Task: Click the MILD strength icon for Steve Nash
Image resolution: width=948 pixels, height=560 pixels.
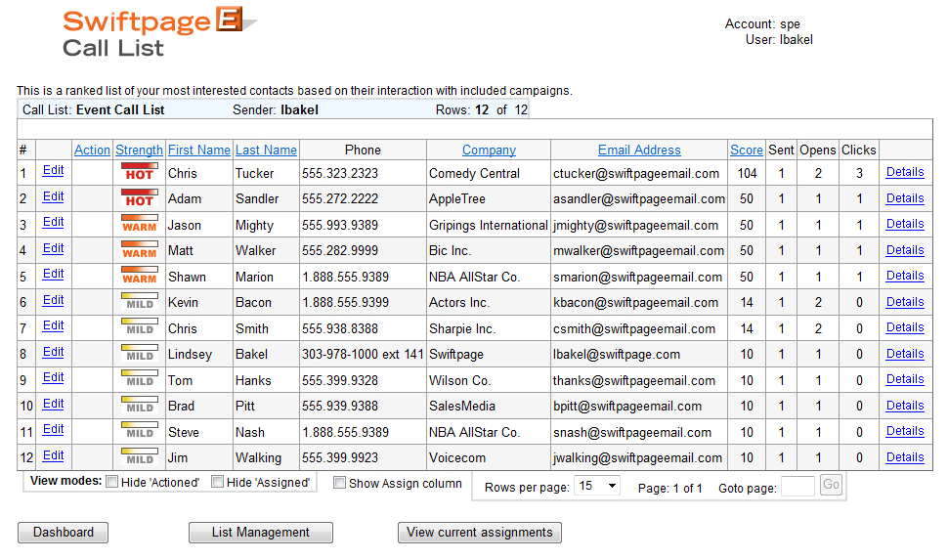Action: (x=140, y=431)
